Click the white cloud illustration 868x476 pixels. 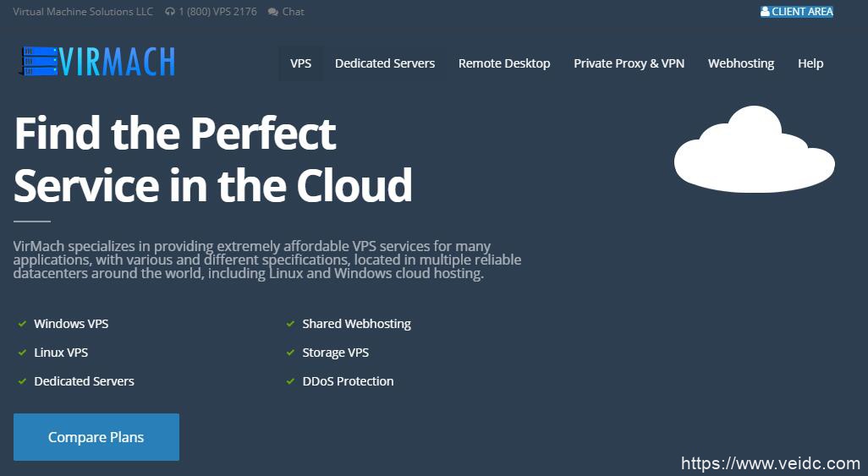click(x=754, y=150)
